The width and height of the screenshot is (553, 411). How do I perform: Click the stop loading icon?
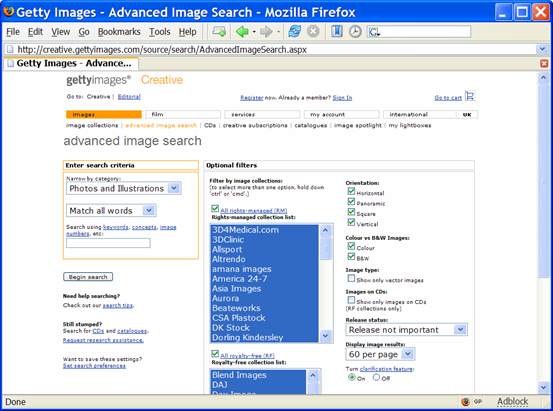click(313, 31)
